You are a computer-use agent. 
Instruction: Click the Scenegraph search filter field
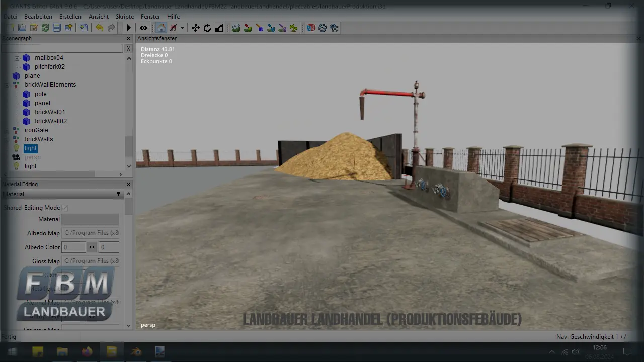61,48
